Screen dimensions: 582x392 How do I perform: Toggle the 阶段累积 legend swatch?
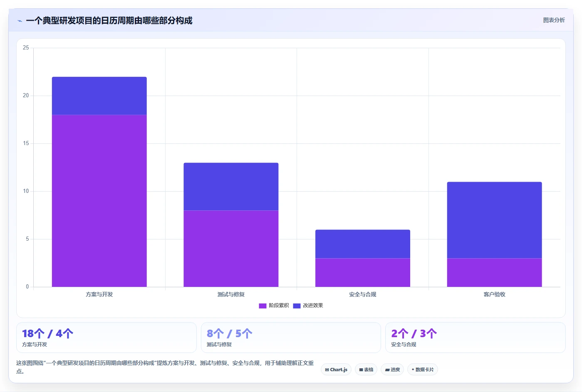pyautogui.click(x=263, y=306)
